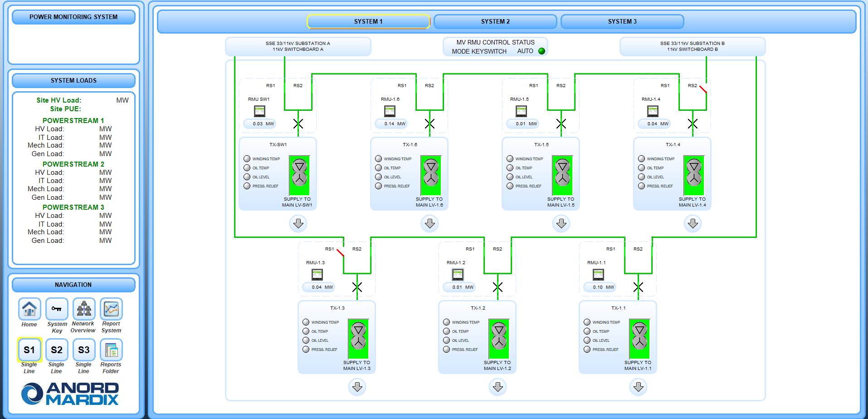Click TX-1.2 Press. Relief indicator
This screenshot has width=868, height=419.
coord(447,350)
